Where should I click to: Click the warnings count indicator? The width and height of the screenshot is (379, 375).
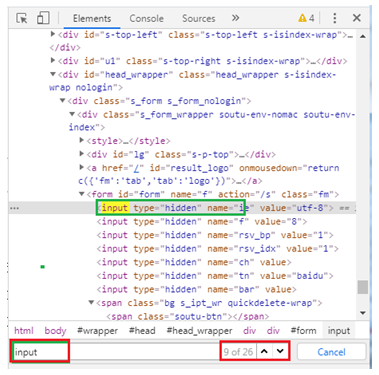click(x=306, y=18)
